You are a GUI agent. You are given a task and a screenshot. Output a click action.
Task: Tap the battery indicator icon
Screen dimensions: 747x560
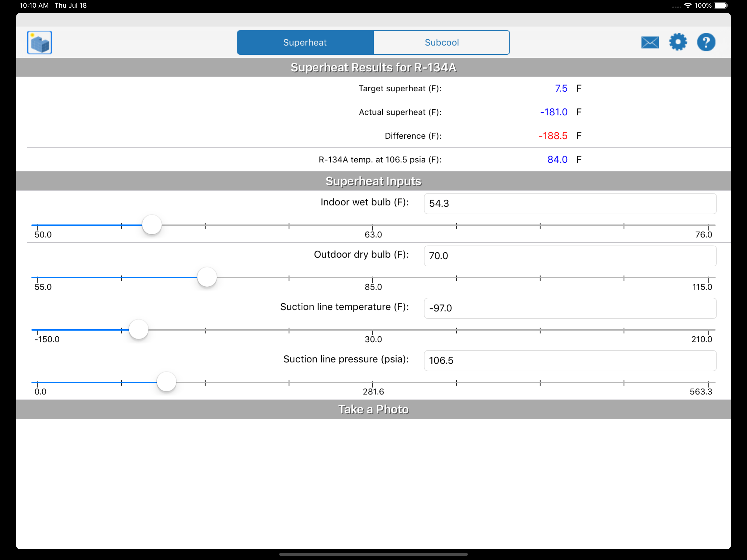pos(721,5)
